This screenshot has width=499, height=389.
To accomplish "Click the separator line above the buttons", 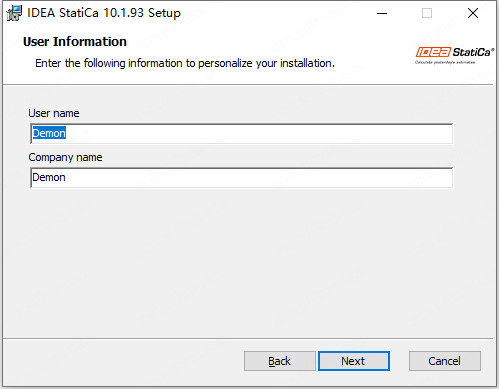I will [248, 339].
